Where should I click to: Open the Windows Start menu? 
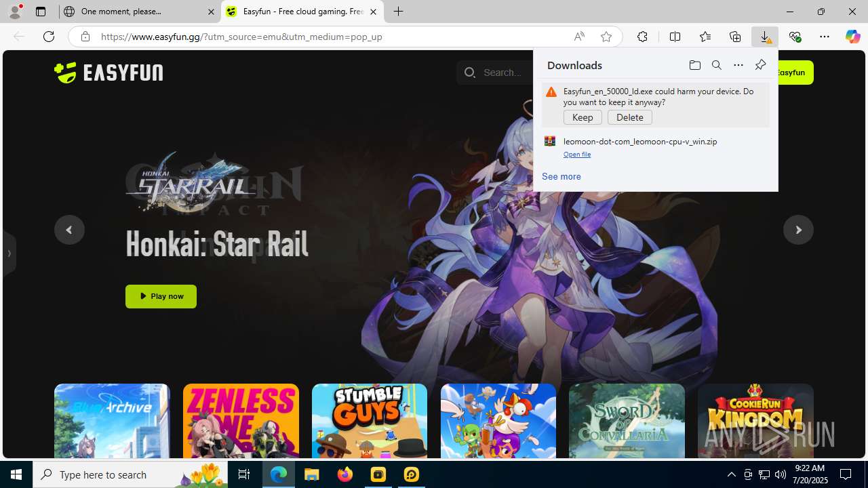pyautogui.click(x=16, y=474)
